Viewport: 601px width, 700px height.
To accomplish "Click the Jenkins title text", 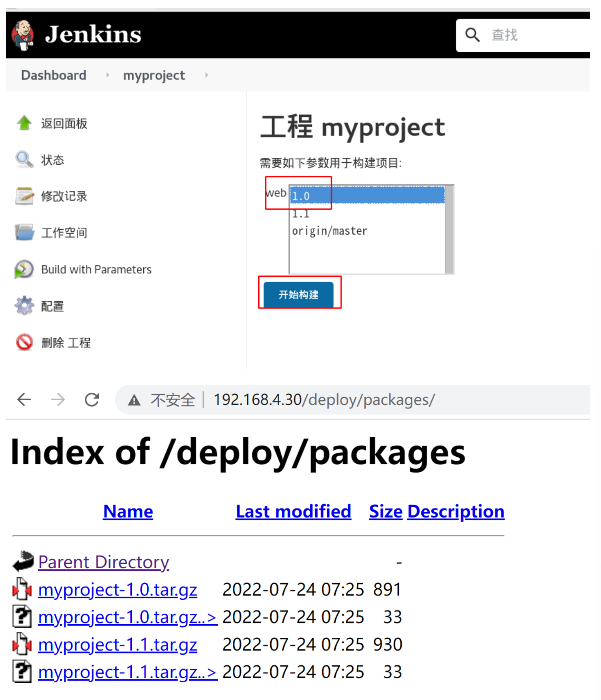I will point(93,35).
